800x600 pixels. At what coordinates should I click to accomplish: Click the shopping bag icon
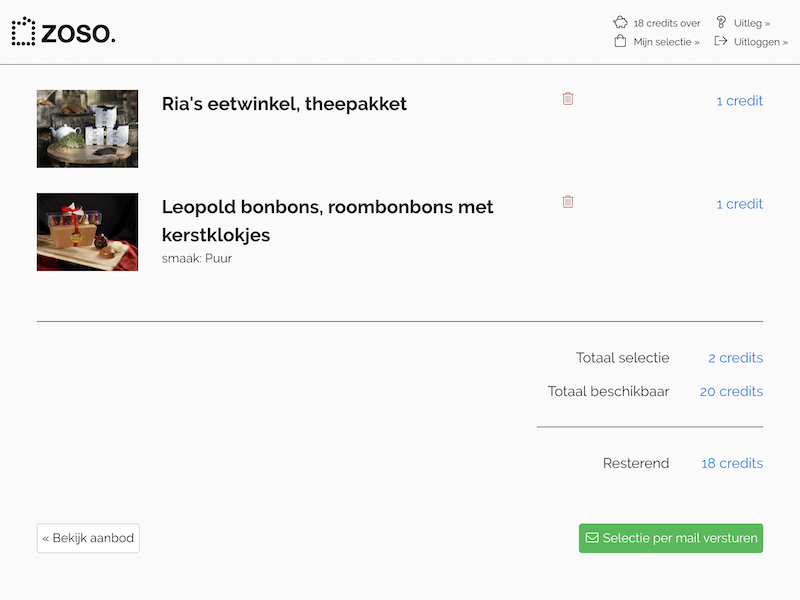[620, 42]
